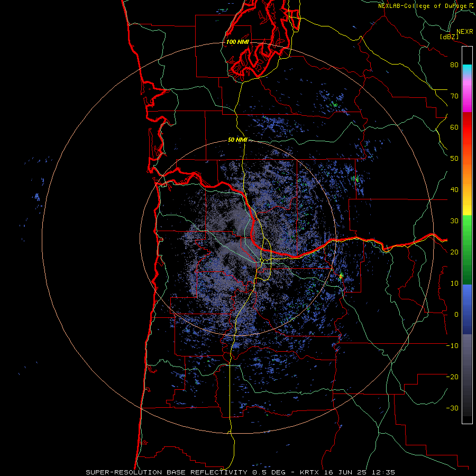
Task: Select the 40 dBZ scale value
Action: 454,190
